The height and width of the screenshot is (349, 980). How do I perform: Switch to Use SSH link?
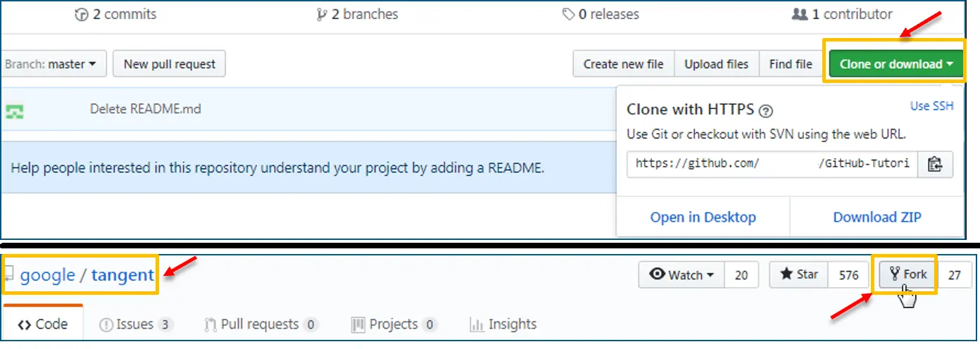931,106
